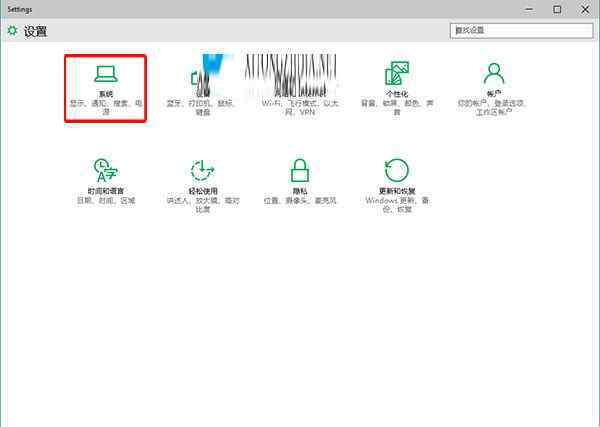Close the Settings window
The width and height of the screenshot is (600, 427).
pos(585,9)
